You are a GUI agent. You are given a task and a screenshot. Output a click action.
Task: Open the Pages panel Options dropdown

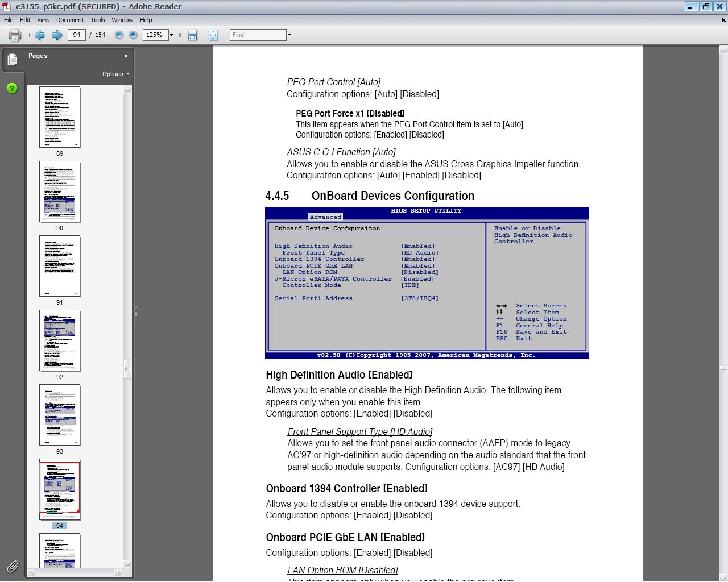[115, 74]
